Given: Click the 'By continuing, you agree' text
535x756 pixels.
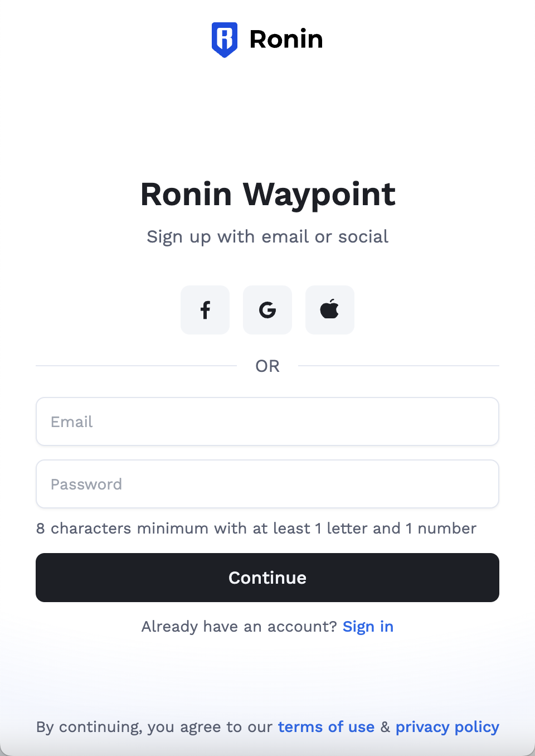Looking at the screenshot, I should point(154,728).
